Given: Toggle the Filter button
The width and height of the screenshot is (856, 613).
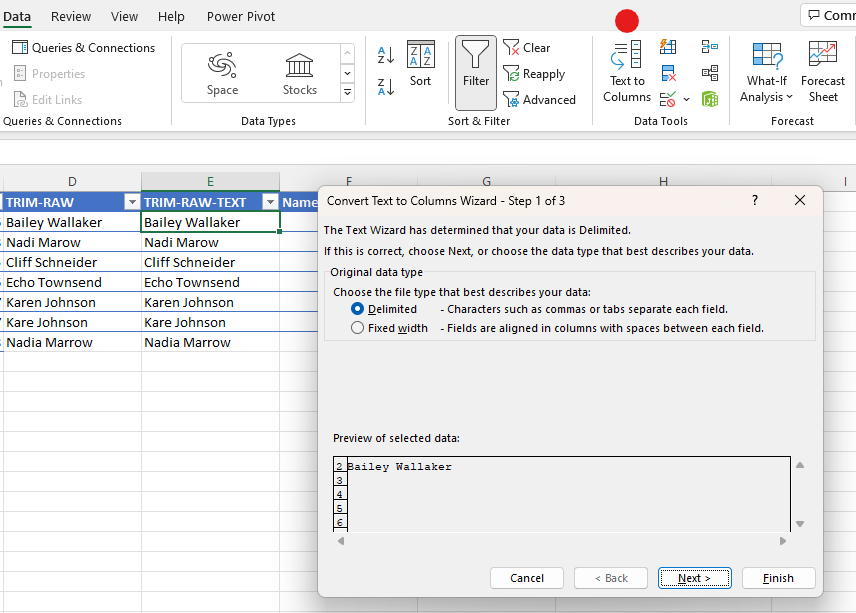Looking at the screenshot, I should click(x=475, y=73).
